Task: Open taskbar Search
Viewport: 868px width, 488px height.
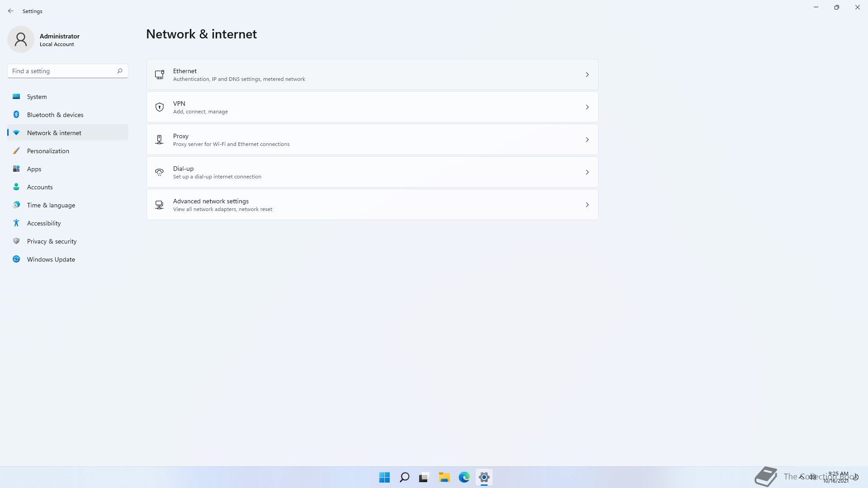Action: coord(405,477)
